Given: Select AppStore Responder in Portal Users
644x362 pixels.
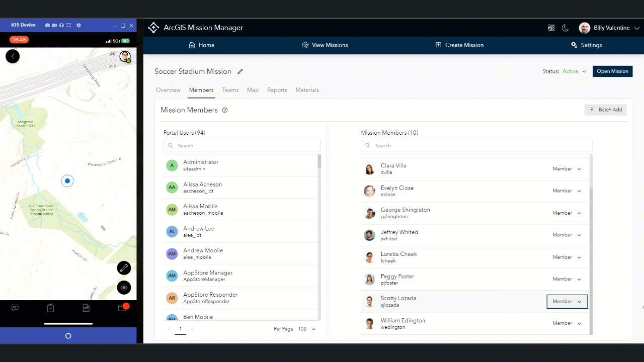Looking at the screenshot, I should coord(240,298).
